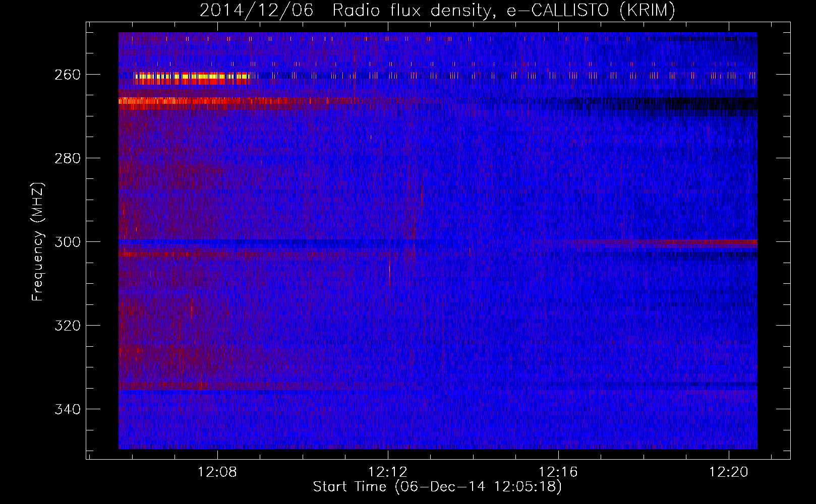Click the 12:20 time tick label
This screenshot has width=816, height=504.
coord(729,472)
